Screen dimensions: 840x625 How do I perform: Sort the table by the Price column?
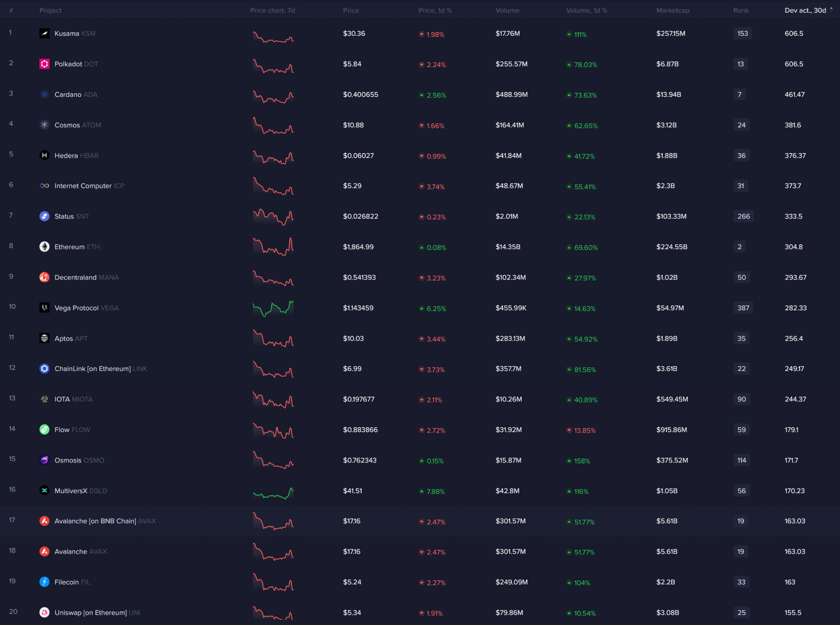(351, 10)
